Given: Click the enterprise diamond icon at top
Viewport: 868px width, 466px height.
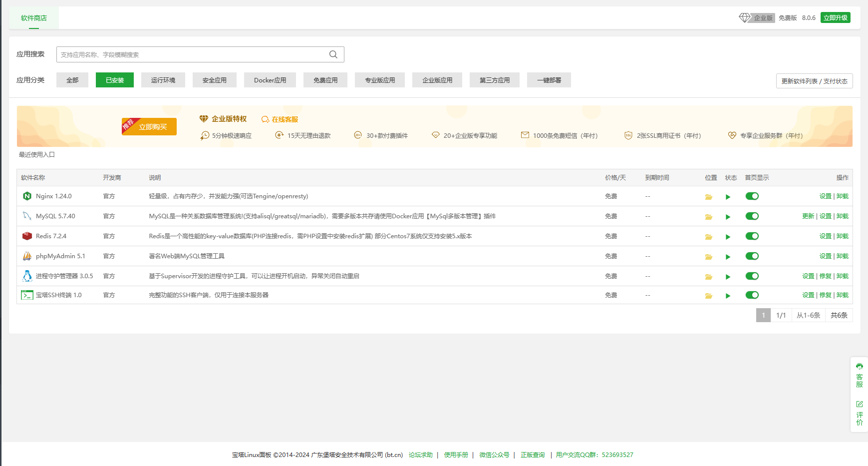Looking at the screenshot, I should pyautogui.click(x=744, y=17).
